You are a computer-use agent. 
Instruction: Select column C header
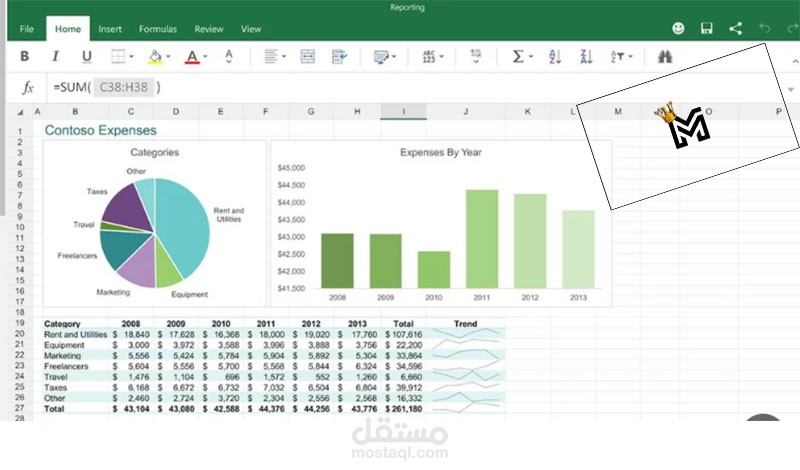pos(131,111)
